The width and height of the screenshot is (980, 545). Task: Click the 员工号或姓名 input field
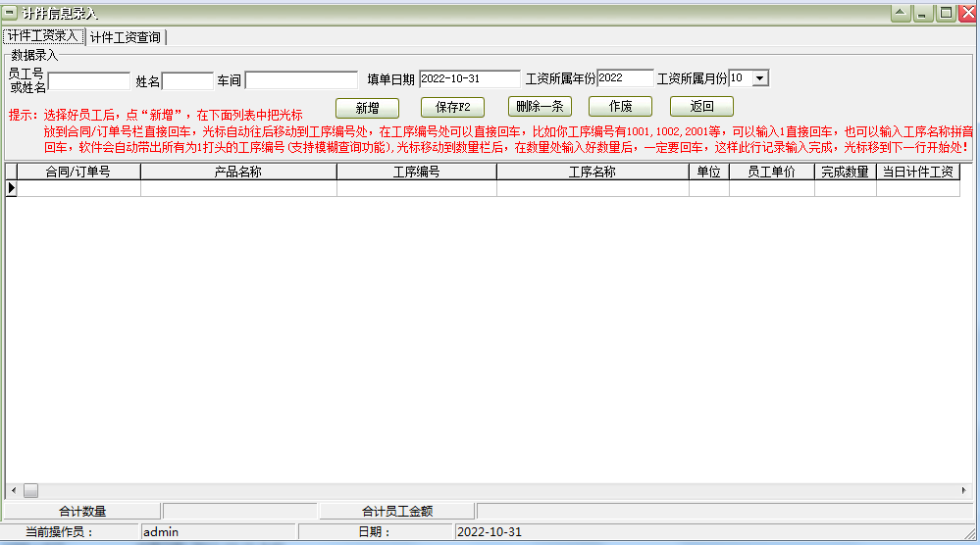(x=88, y=80)
